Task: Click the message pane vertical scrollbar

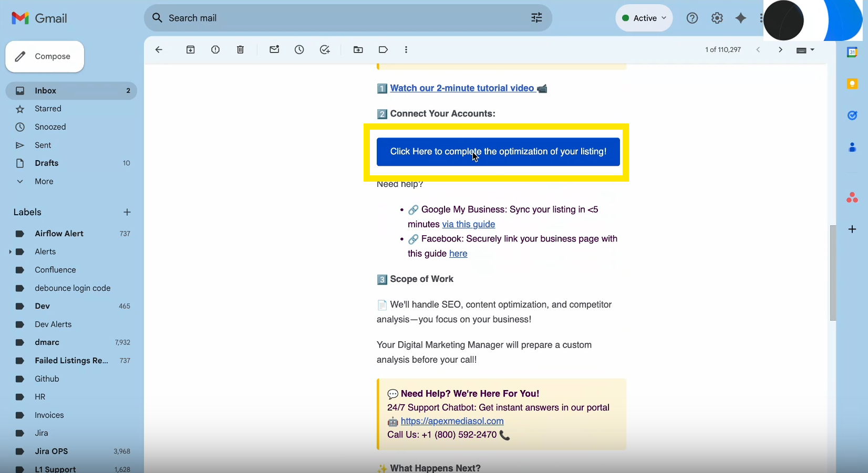Action: coord(833,273)
